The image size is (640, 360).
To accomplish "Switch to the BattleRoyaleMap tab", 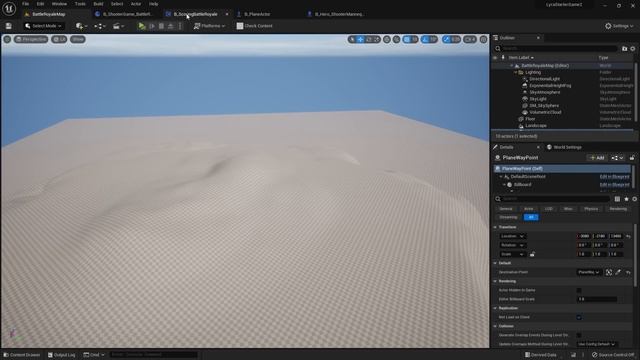I will 49,14.
